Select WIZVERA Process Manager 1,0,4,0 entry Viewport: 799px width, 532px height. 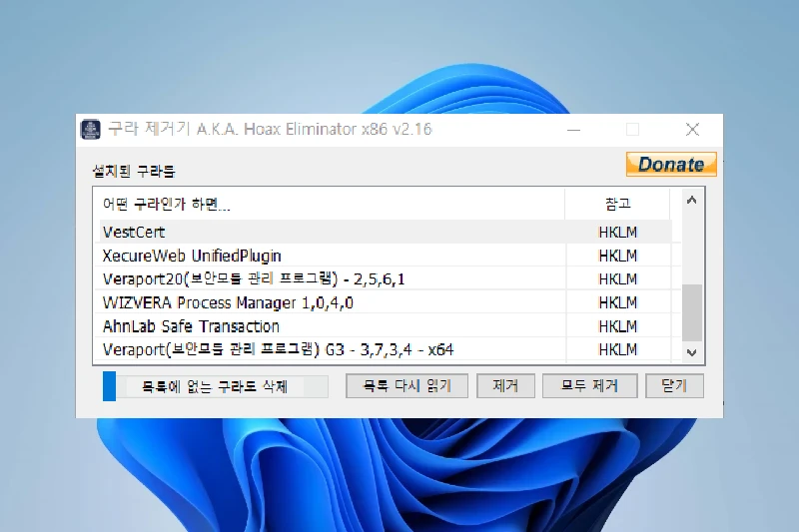386,302
